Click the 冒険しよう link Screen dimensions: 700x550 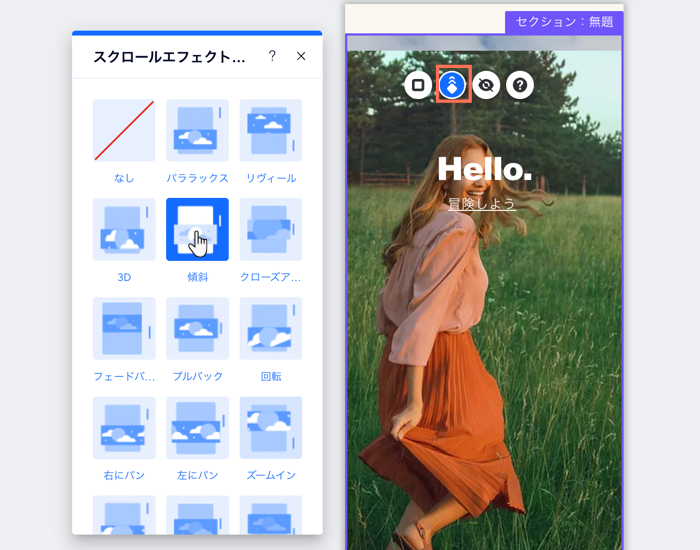pos(482,204)
